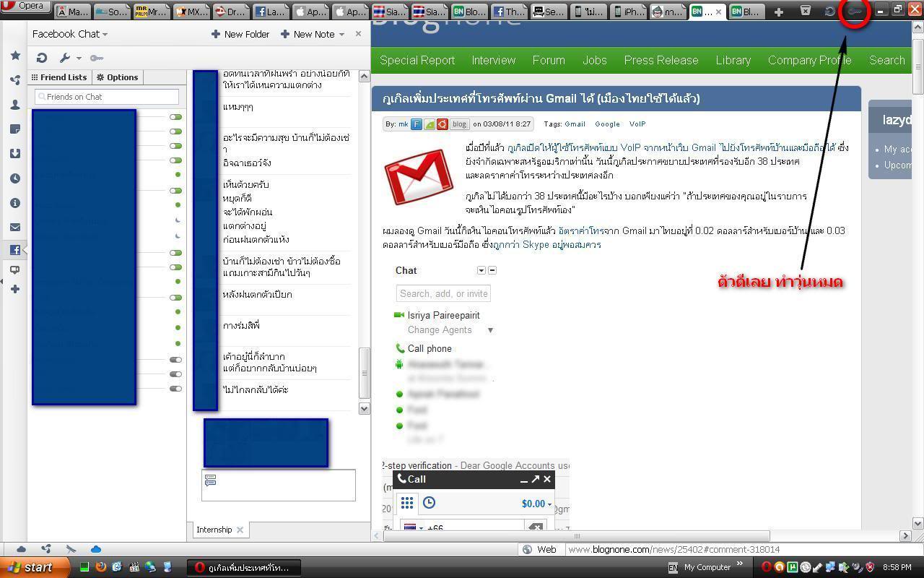Select the Facebook panel icon in sidebar

click(15, 250)
